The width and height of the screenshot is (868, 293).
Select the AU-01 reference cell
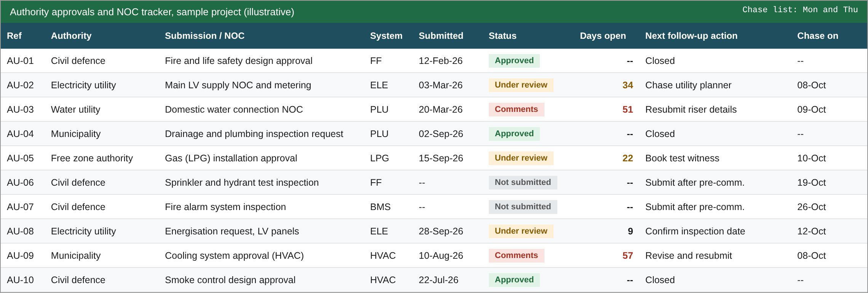[x=20, y=61]
